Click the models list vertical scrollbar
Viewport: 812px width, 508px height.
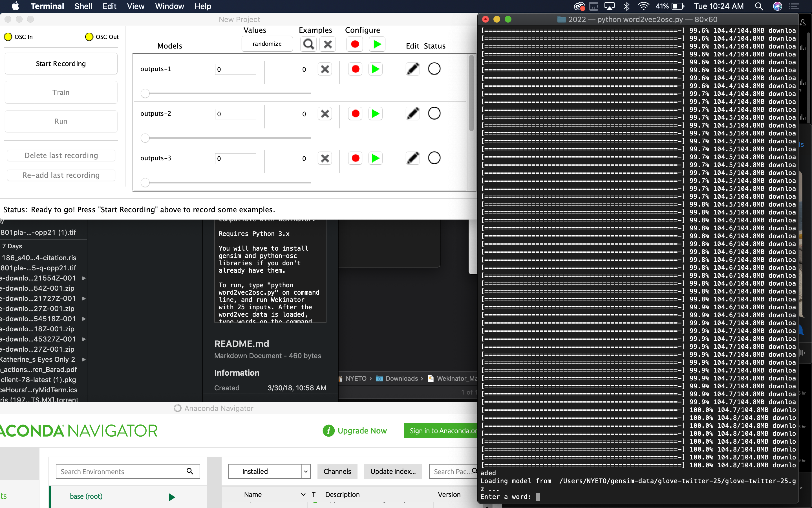pyautogui.click(x=471, y=93)
